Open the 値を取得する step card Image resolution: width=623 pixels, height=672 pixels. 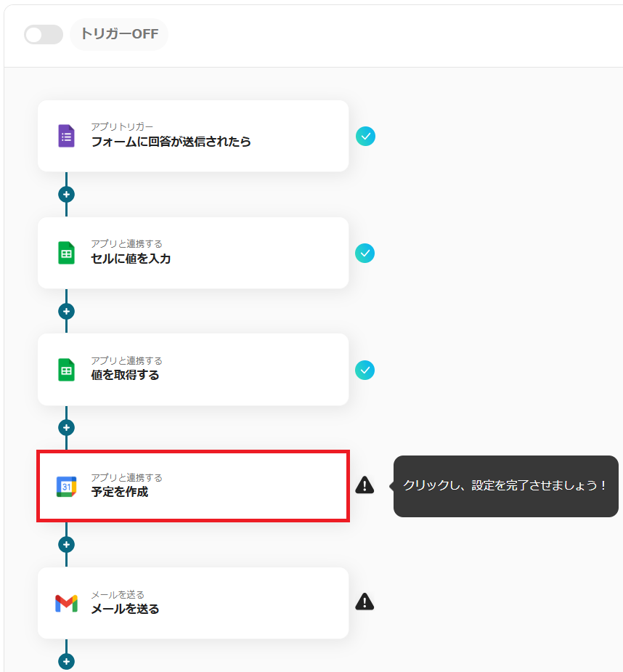(x=193, y=370)
